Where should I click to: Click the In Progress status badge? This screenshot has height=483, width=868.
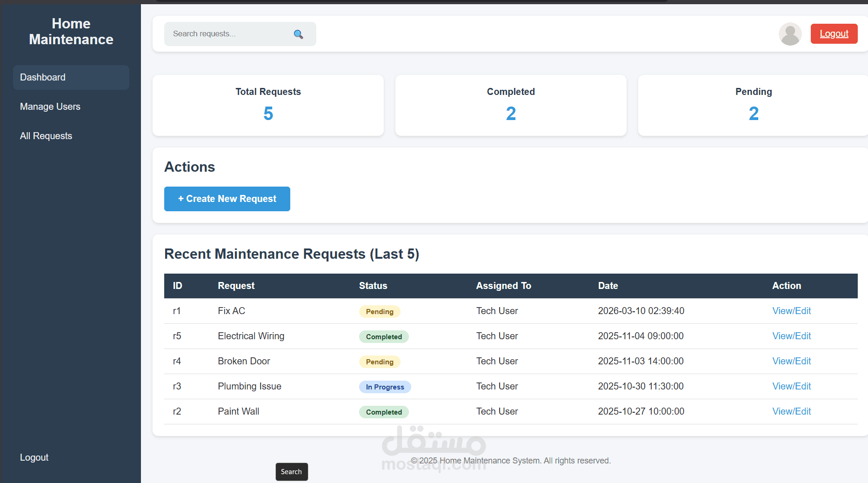[x=385, y=387]
